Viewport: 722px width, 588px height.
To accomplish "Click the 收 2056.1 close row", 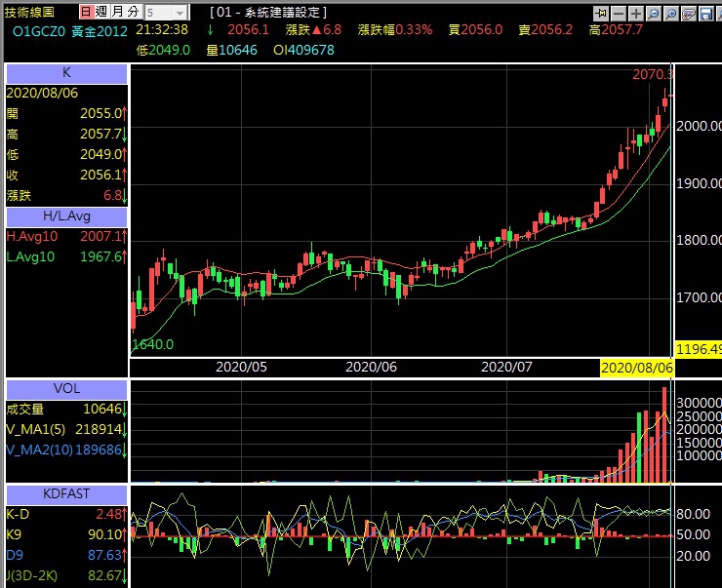I will coord(66,176).
